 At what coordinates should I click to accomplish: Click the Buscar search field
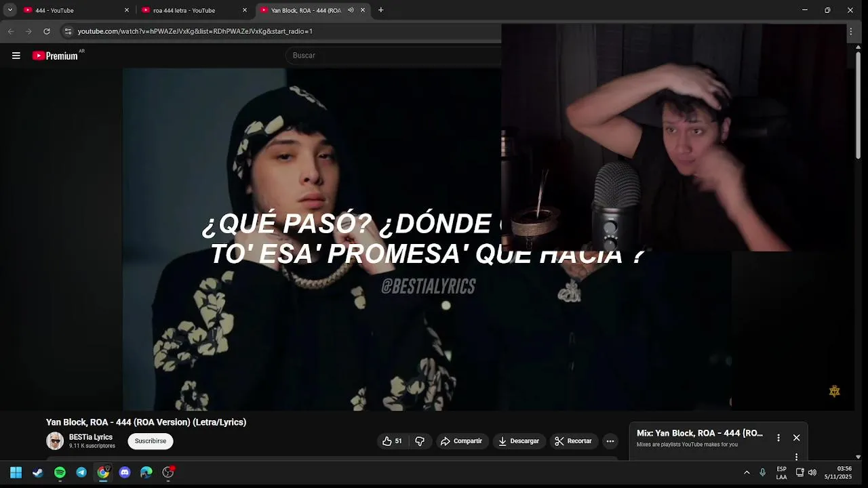point(393,56)
